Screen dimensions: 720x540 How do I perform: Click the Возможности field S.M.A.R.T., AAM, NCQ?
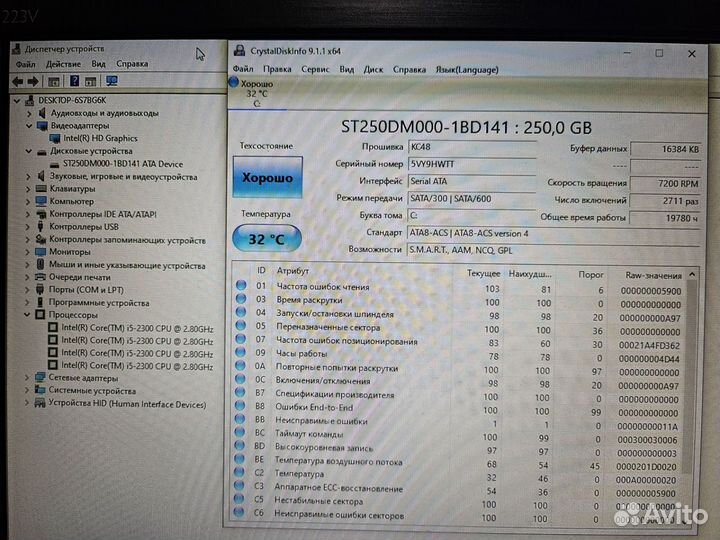553,250
